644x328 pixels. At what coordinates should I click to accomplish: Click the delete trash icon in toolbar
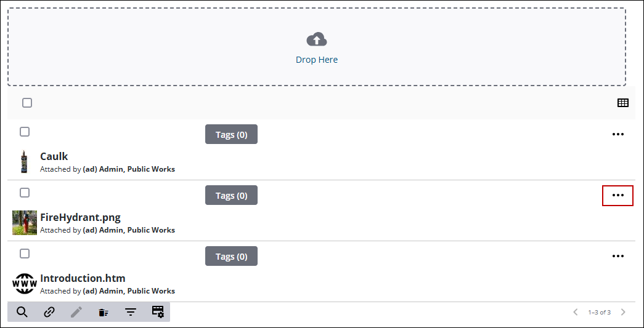pos(104,313)
